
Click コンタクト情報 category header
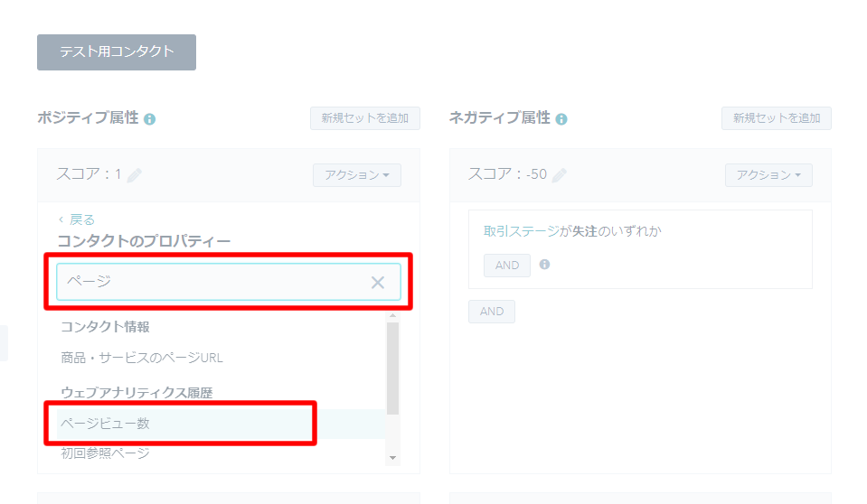tap(105, 327)
